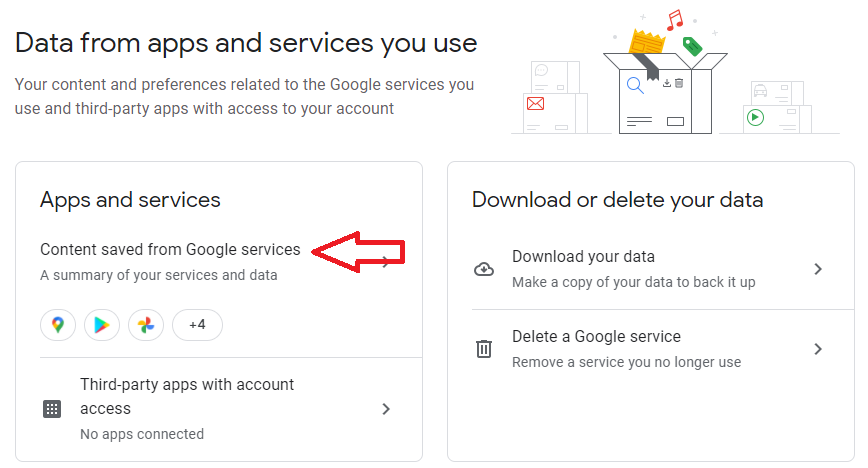The width and height of the screenshot is (868, 468).
Task: Click the trash can delete icon
Action: point(484,349)
